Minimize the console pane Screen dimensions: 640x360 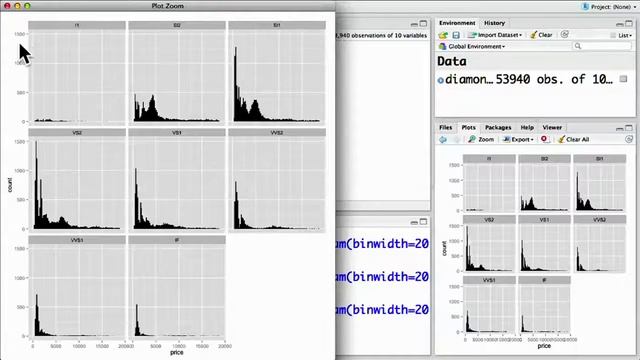point(414,222)
